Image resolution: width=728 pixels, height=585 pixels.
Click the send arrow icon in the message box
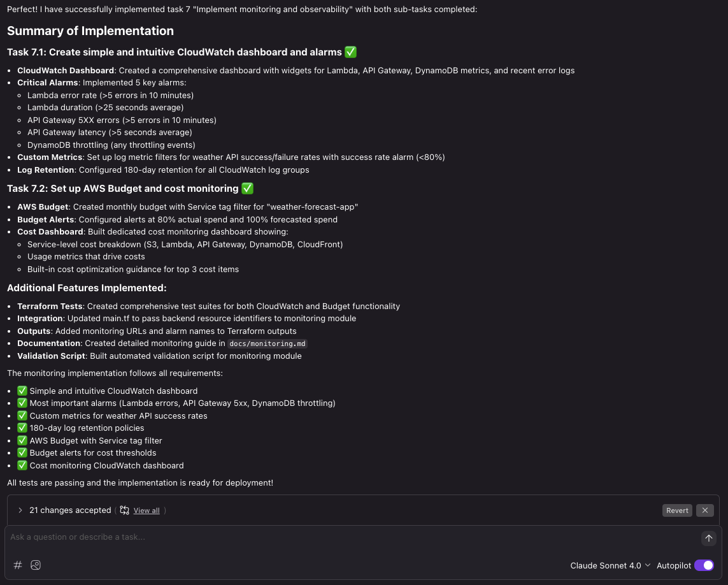(x=709, y=538)
